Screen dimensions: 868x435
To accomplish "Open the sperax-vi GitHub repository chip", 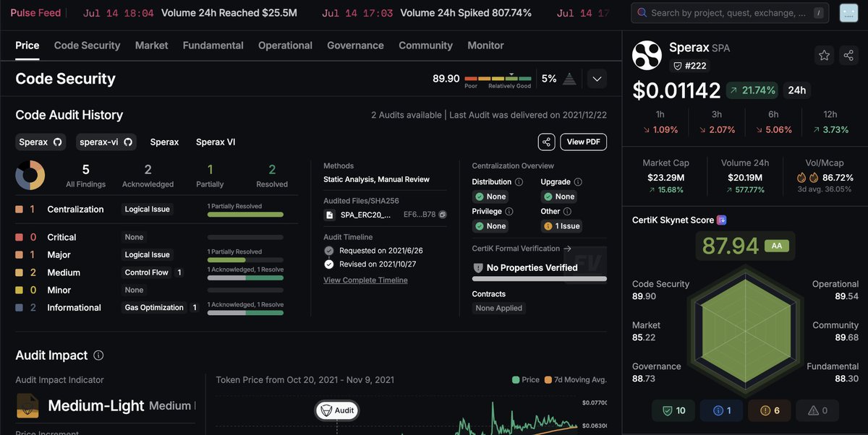I will [106, 142].
